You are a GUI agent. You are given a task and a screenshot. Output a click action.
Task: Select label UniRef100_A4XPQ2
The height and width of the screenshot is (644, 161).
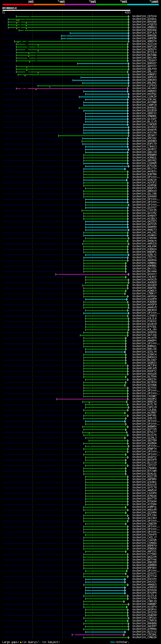tap(144, 94)
